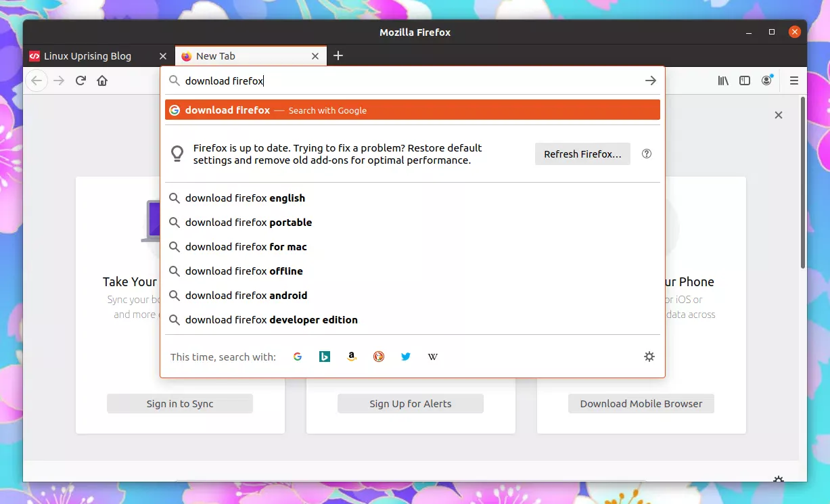Dismiss the new tab page message

click(779, 115)
